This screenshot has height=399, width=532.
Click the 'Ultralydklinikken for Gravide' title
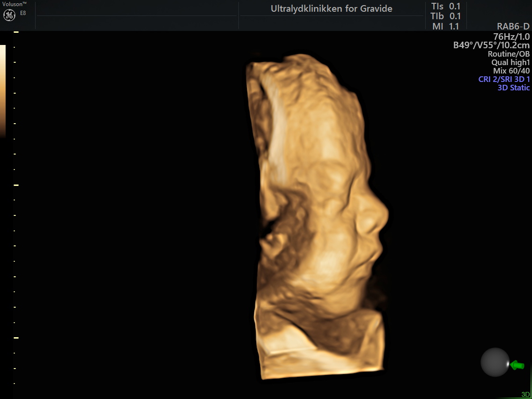click(332, 9)
